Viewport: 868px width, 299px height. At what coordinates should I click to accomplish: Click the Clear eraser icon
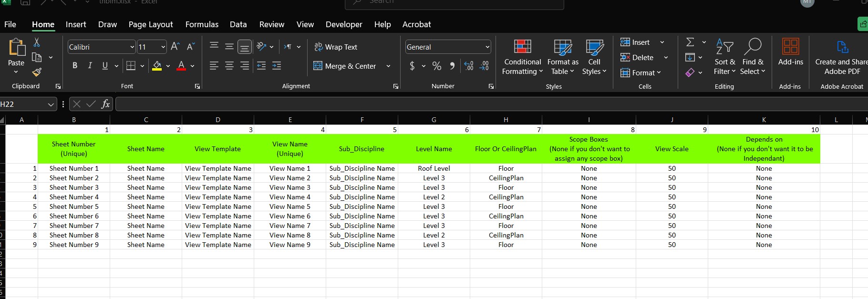coord(690,72)
